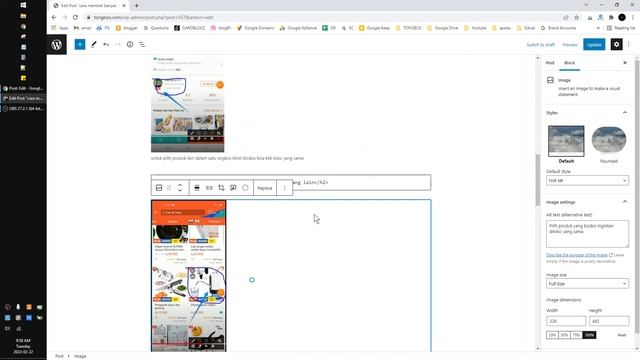Switch to Post Edit Google taskbar window
This screenshot has height=360, width=640.
pos(23,88)
